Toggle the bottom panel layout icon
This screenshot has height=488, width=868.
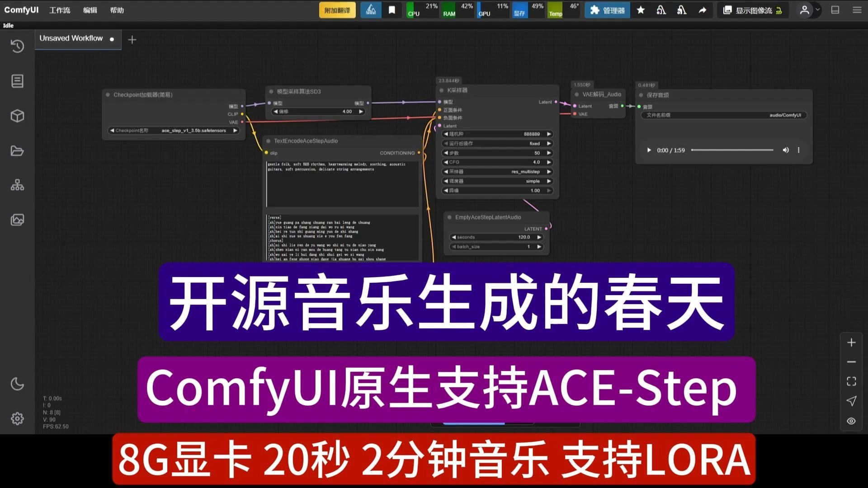pyautogui.click(x=835, y=10)
